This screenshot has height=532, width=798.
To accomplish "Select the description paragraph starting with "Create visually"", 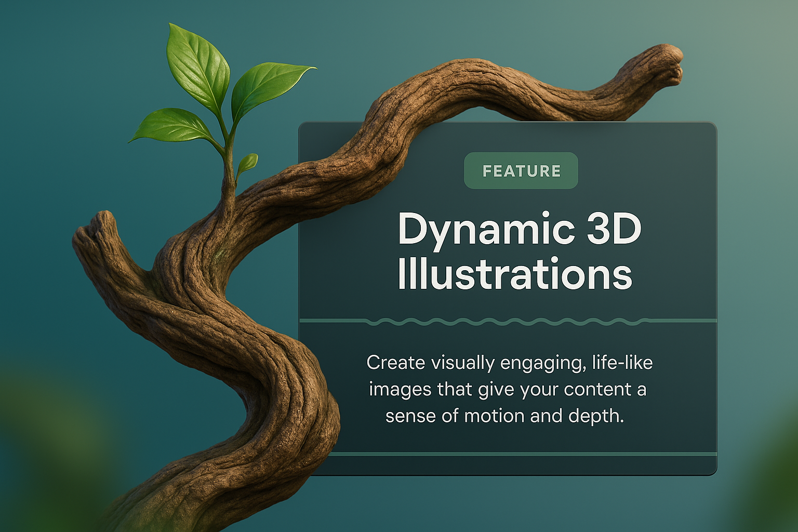I will click(508, 389).
